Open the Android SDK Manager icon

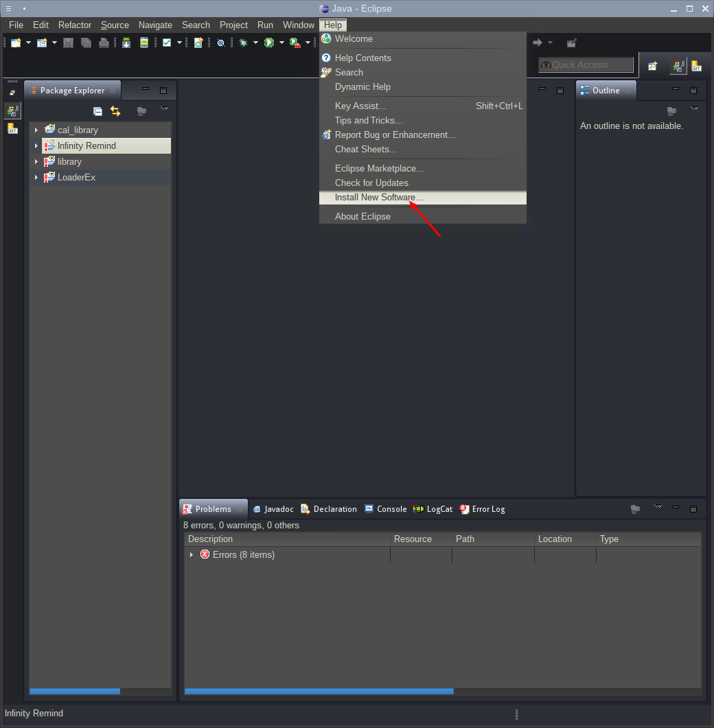coord(126,43)
